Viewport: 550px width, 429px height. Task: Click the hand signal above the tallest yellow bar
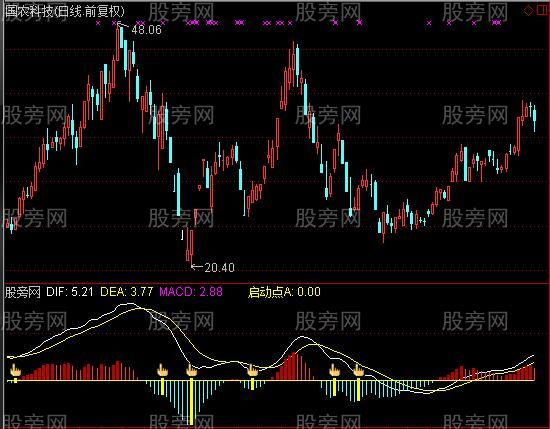pyautogui.click(x=192, y=370)
